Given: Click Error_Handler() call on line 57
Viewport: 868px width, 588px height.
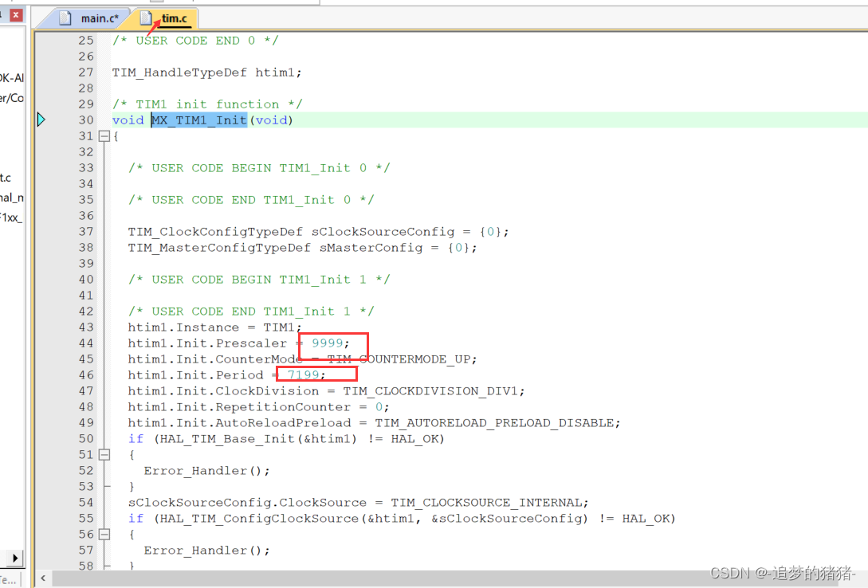Looking at the screenshot, I should coord(207,551).
